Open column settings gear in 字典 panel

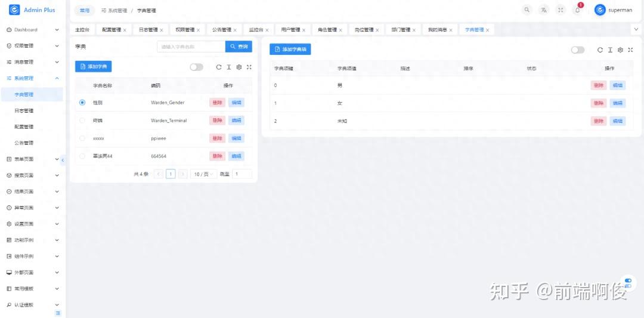[x=239, y=67]
